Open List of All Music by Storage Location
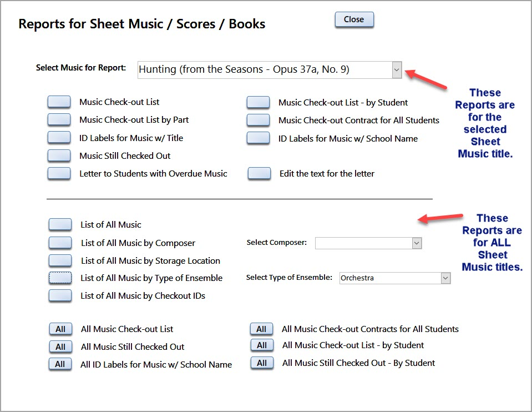Viewport: 532px width, 412px height. tap(60, 260)
